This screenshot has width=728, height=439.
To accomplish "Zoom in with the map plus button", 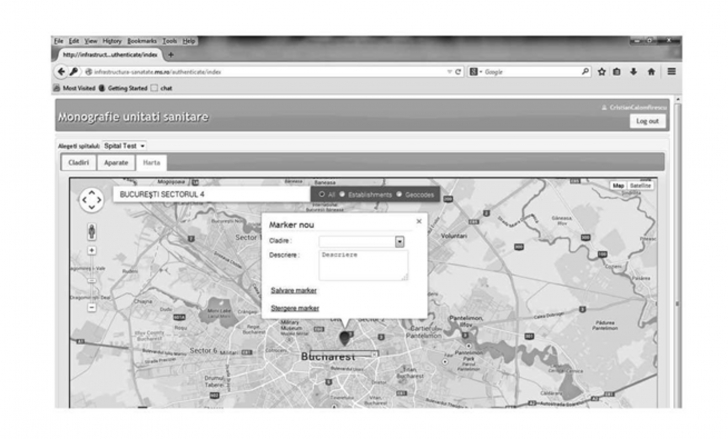I will tap(91, 250).
